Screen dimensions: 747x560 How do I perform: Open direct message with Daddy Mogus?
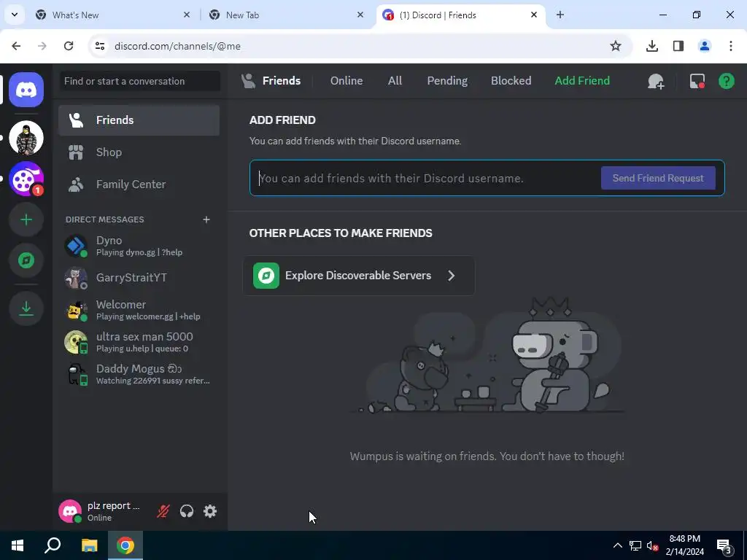tap(139, 374)
